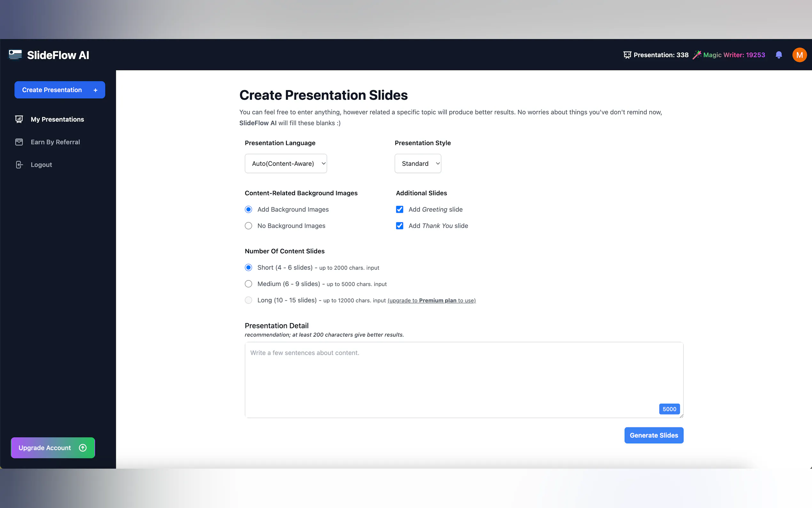Open the orange M user avatar
The height and width of the screenshot is (508, 812).
799,55
